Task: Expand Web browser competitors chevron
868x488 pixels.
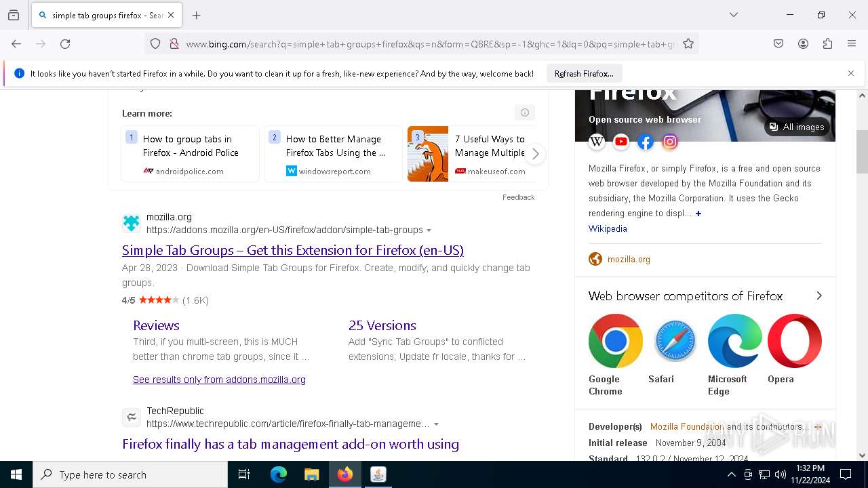Action: tap(819, 296)
